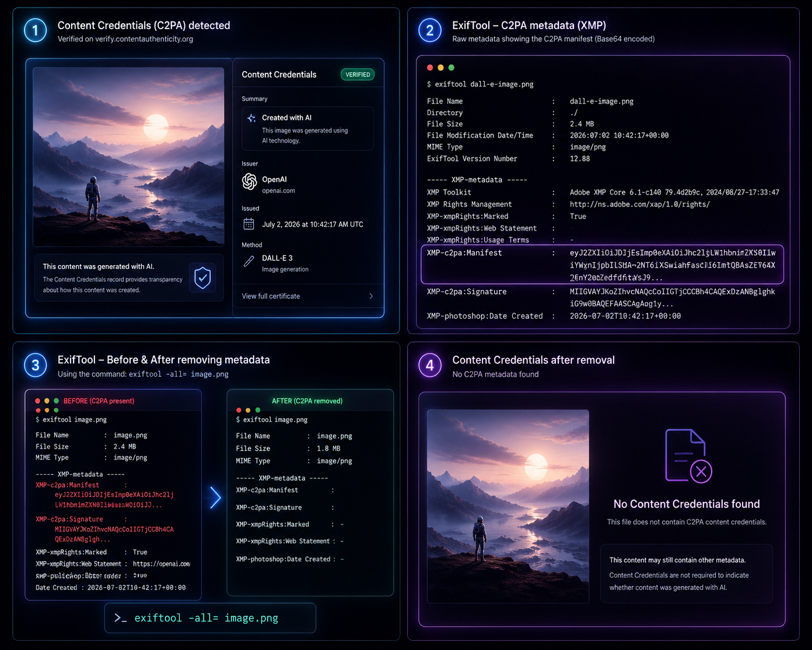The width and height of the screenshot is (812, 650).
Task: Expand the chevron next to View full certificate
Action: (371, 296)
